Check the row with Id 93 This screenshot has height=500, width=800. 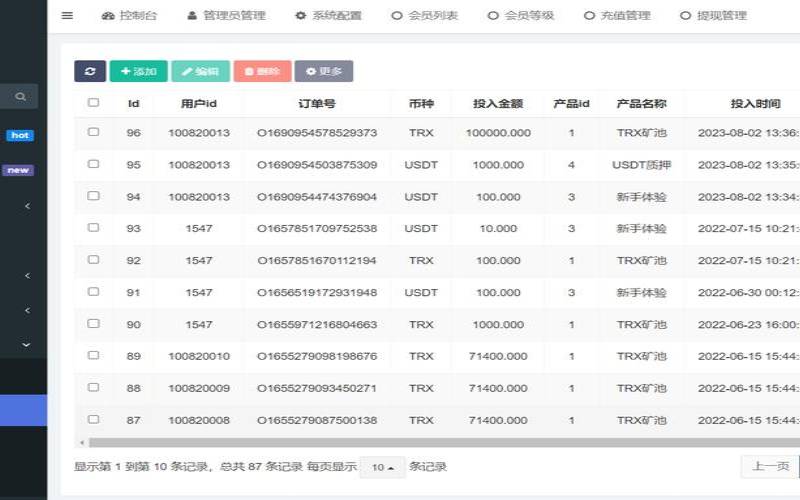coord(93,228)
